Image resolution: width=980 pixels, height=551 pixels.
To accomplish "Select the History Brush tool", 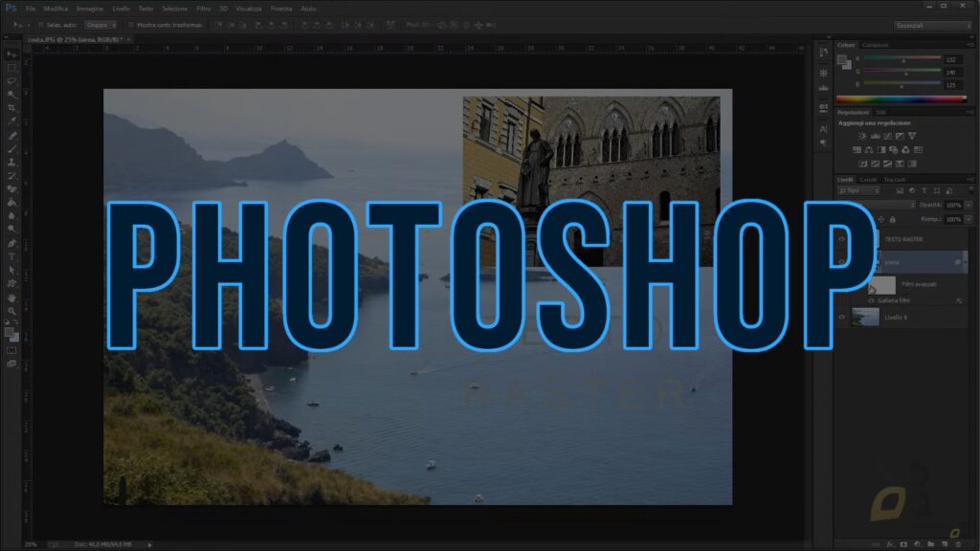I will (11, 176).
